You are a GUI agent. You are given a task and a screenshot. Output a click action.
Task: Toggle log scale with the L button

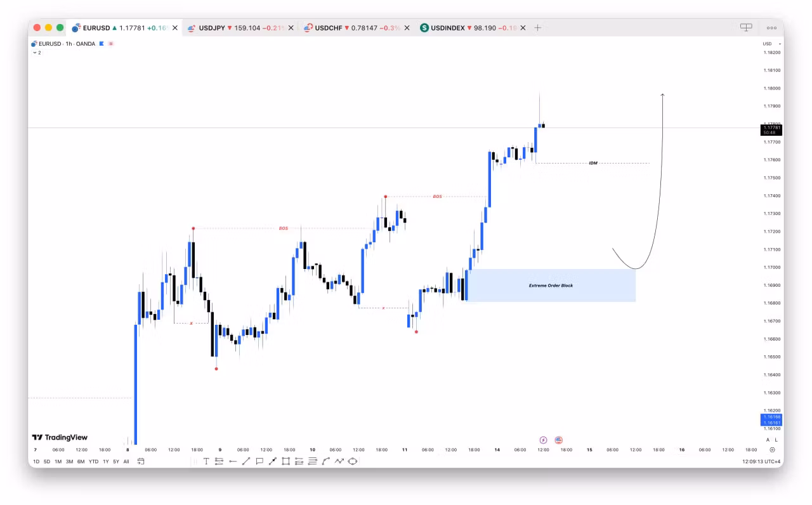coord(775,440)
